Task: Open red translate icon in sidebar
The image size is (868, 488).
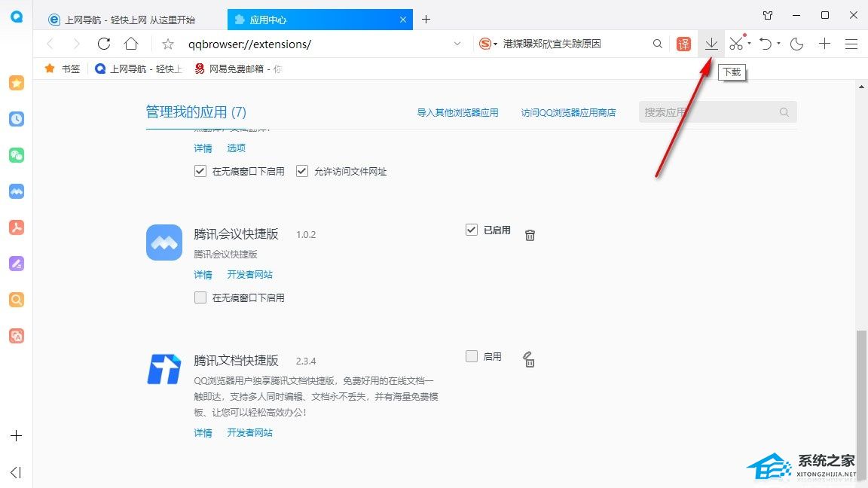Action: (17, 336)
